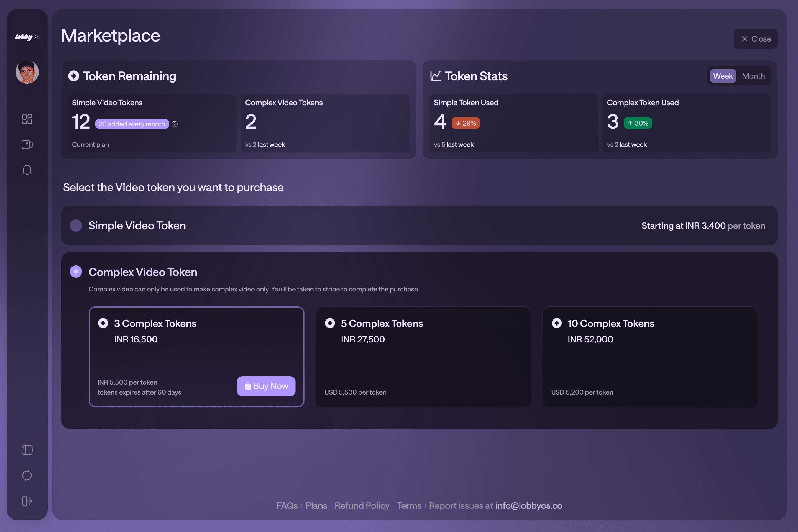798x532 pixels.
Task: Close the Marketplace panel
Action: (x=756, y=39)
